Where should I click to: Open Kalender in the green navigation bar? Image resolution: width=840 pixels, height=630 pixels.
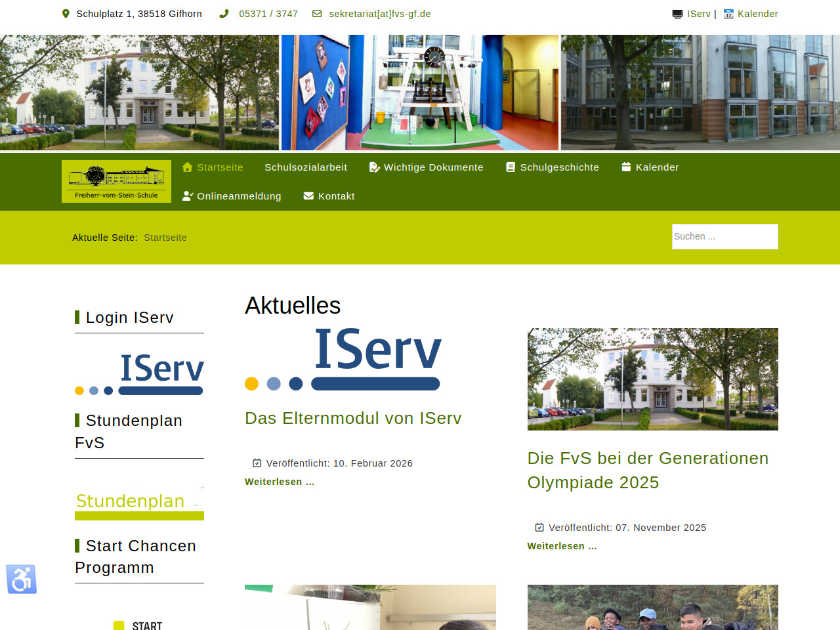pos(657,167)
